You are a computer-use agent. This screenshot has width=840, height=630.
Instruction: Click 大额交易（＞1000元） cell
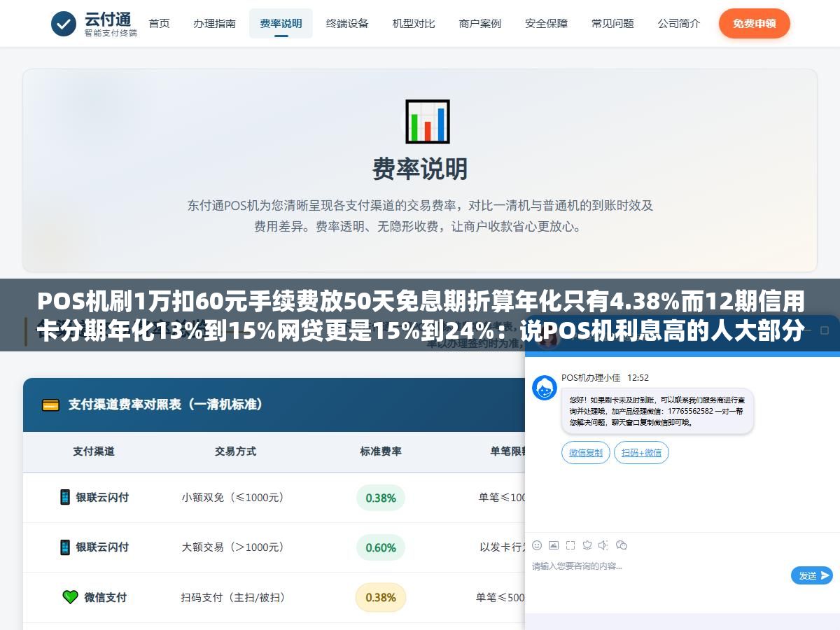(235, 547)
